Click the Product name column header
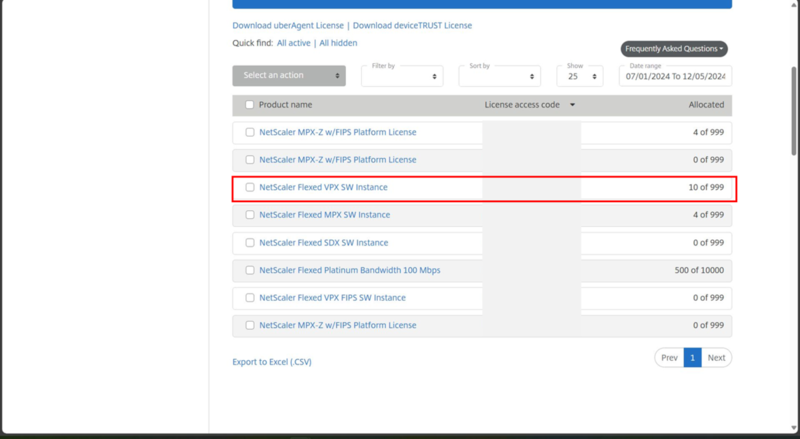This screenshot has height=439, width=800. pos(285,105)
